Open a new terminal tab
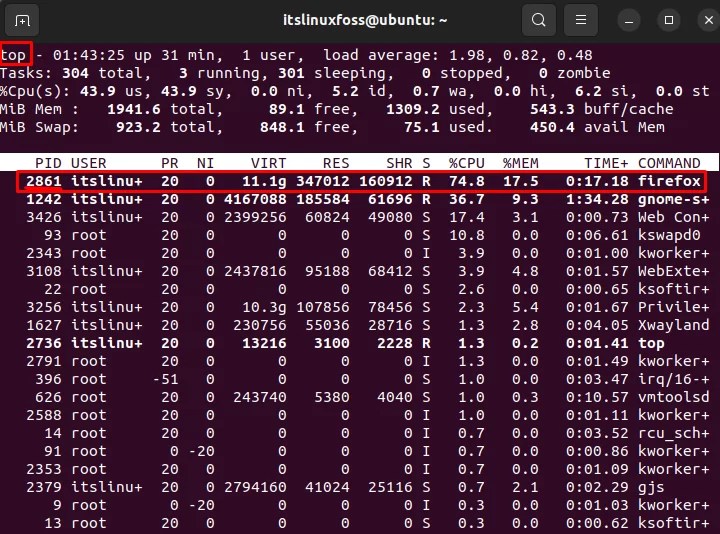The width and height of the screenshot is (720, 534). [x=22, y=20]
